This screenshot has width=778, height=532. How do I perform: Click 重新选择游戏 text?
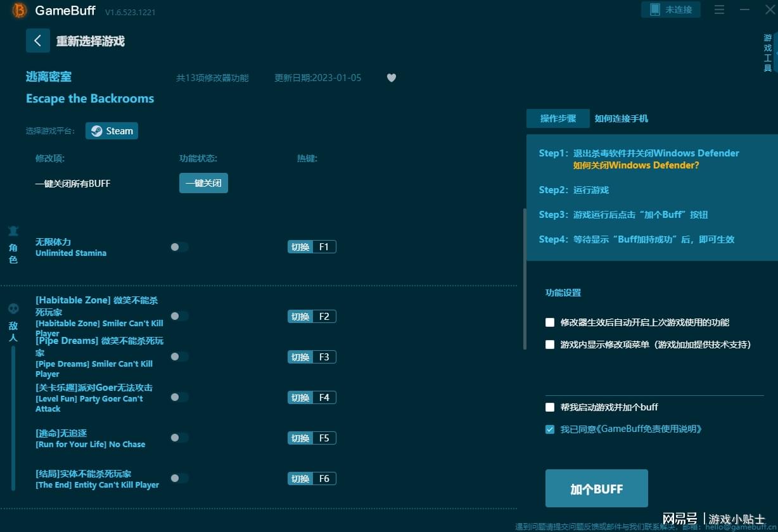[x=91, y=41]
